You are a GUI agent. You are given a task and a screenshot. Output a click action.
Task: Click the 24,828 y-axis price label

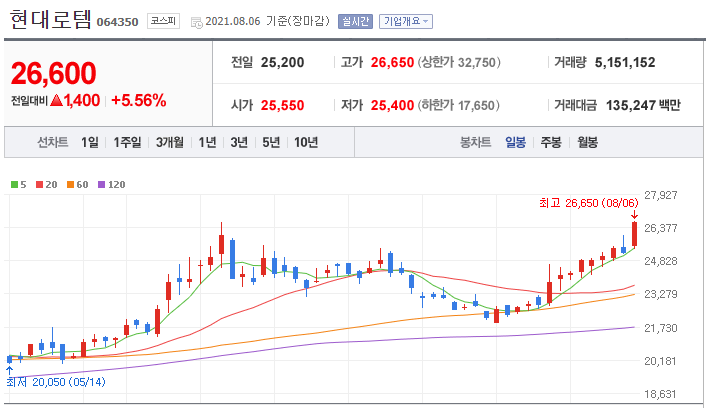(x=661, y=261)
